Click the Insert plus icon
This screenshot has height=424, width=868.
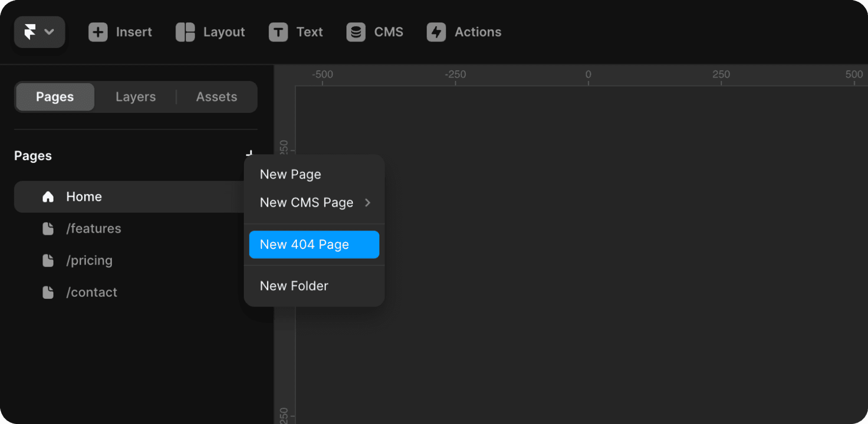98,32
